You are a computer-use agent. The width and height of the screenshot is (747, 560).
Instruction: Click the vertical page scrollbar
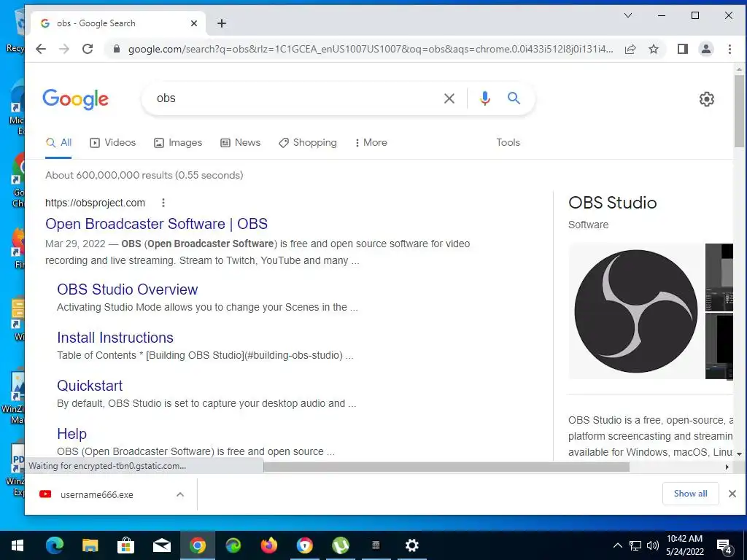(739, 112)
